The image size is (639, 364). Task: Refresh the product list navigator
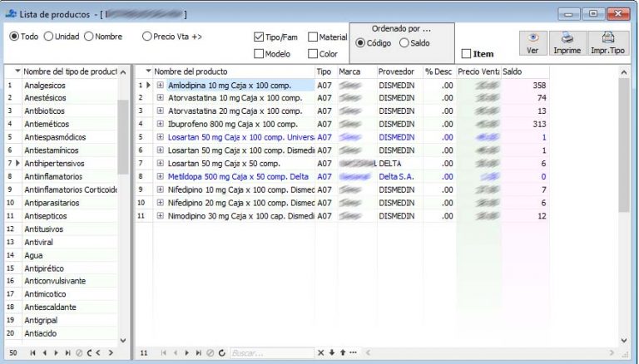221,352
